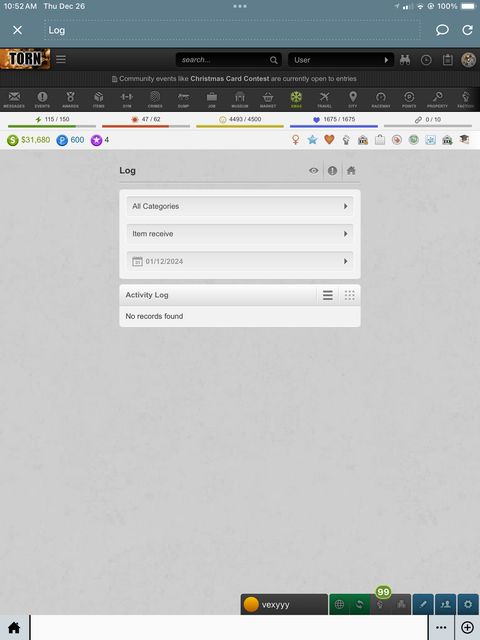Open the Market basket icon
The height and width of the screenshot is (640, 480).
268,99
